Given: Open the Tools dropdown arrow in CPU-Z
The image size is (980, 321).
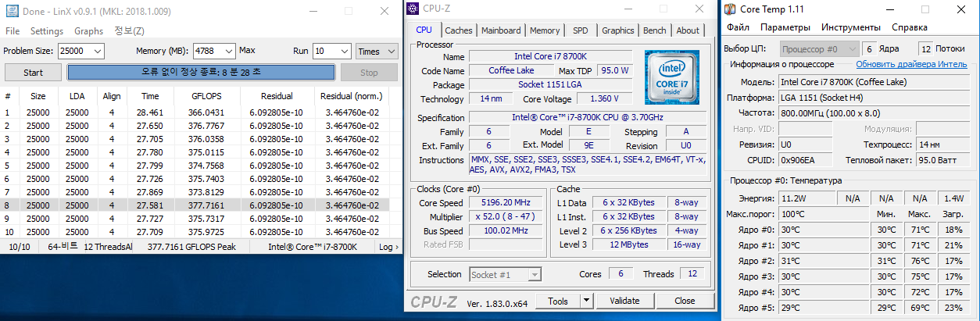Looking at the screenshot, I should tap(588, 301).
